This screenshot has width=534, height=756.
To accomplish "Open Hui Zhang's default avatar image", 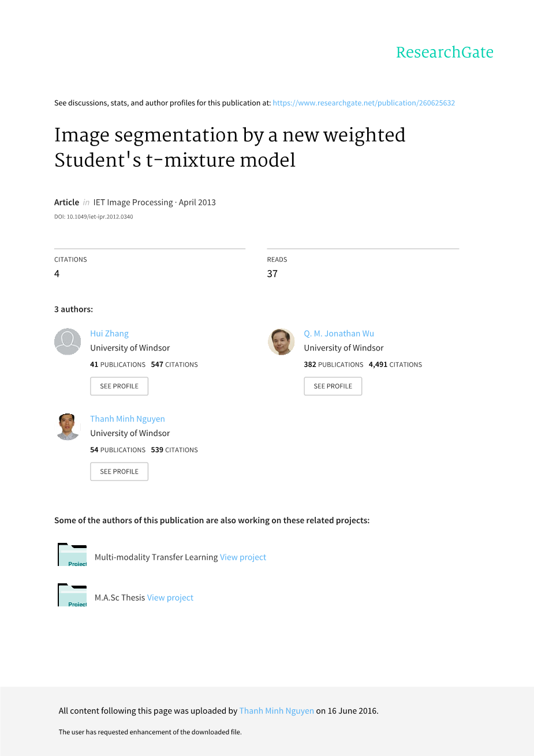I will (68, 342).
